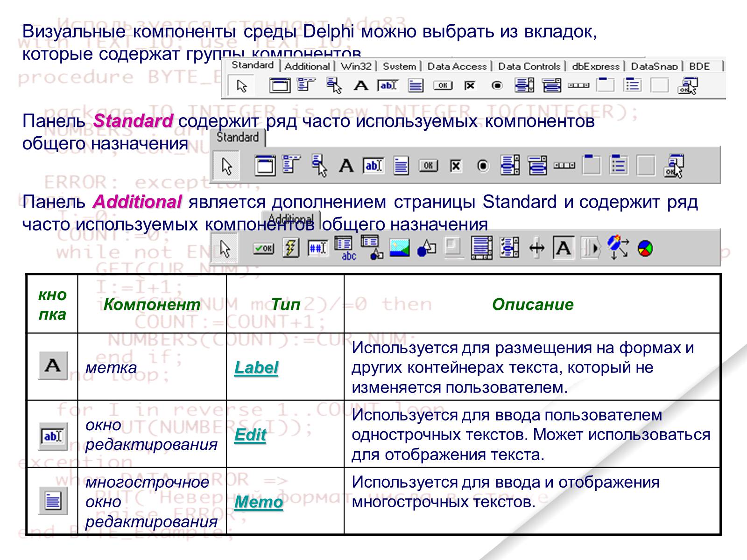Screen dimensions: 747x560
Task: Follow the Edit link in the table
Action: click(250, 435)
